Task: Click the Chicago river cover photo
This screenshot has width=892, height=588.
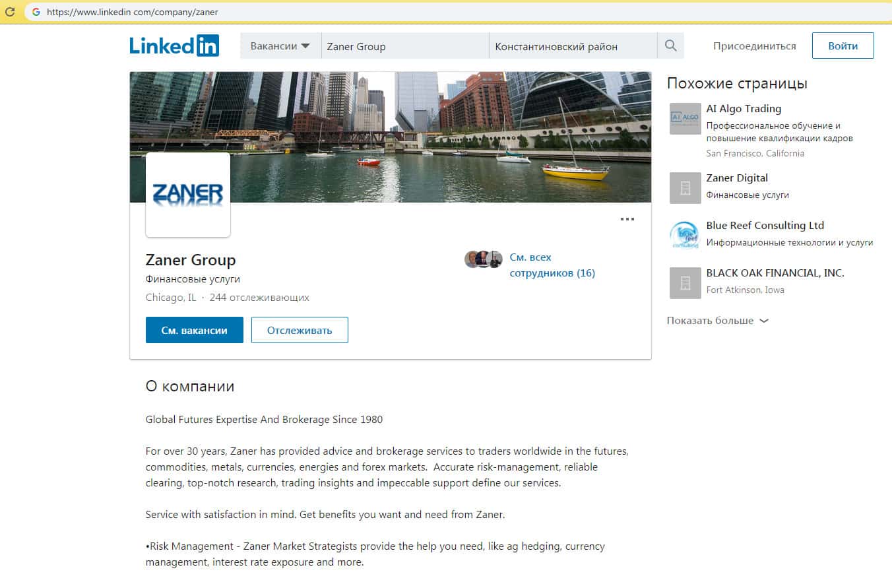Action: coord(391,137)
